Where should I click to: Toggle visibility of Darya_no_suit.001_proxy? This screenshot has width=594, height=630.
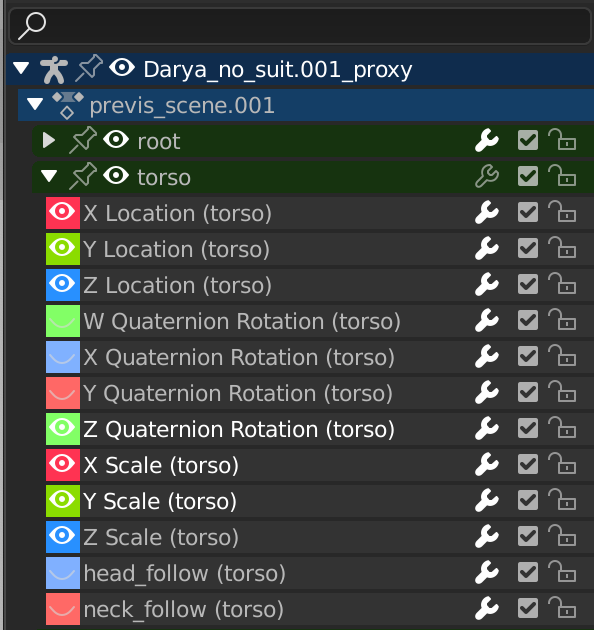tap(122, 67)
